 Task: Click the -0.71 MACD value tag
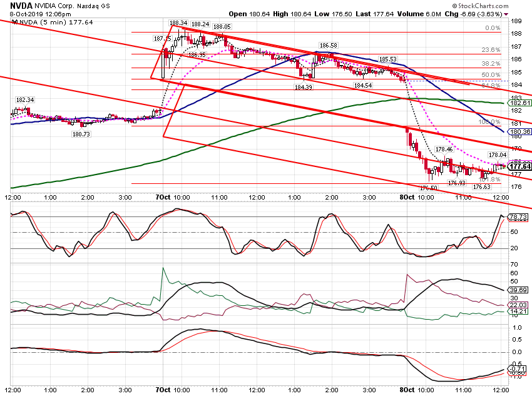(x=517, y=369)
